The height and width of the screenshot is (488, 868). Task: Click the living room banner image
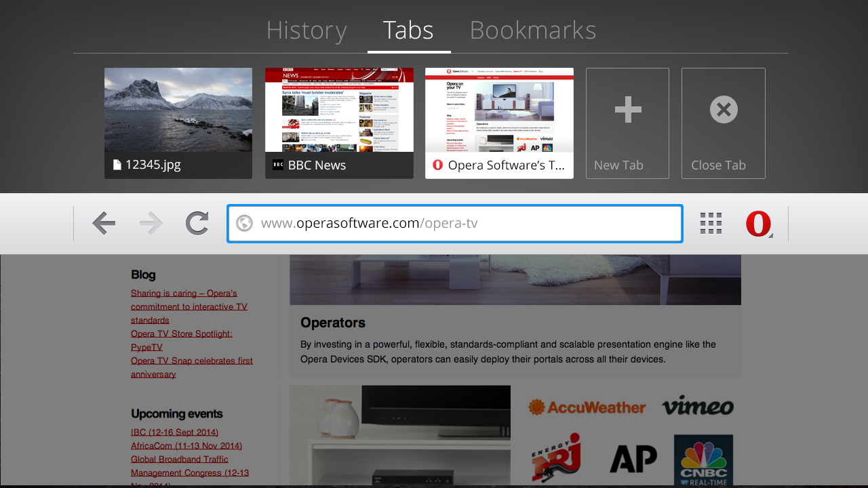click(515, 280)
